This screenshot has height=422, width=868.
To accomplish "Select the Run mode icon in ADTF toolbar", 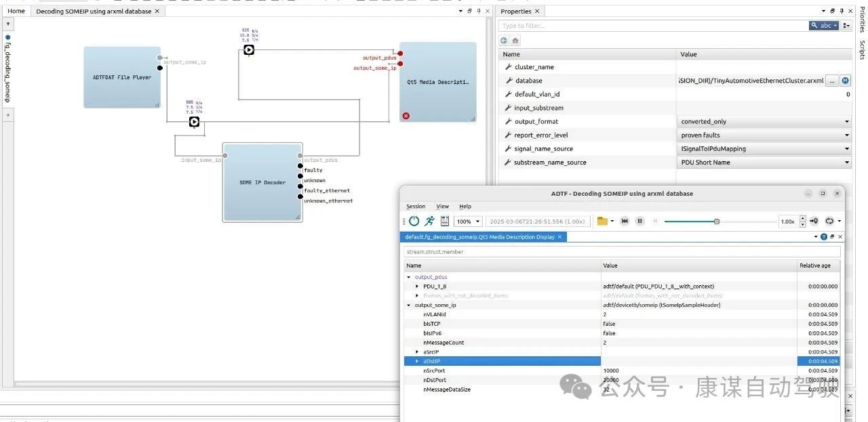I will (x=430, y=221).
